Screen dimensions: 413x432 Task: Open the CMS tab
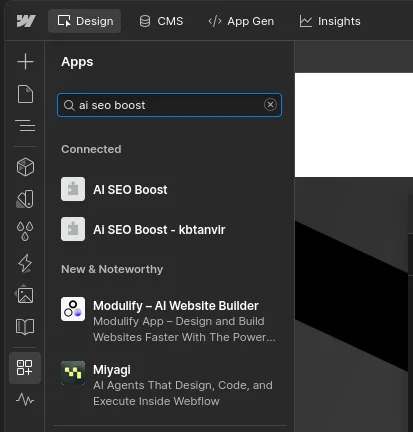click(x=161, y=21)
